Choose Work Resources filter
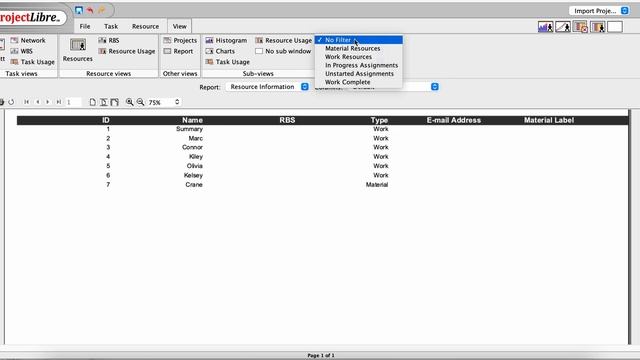Image resolution: width=640 pixels, height=360 pixels. (x=359, y=57)
